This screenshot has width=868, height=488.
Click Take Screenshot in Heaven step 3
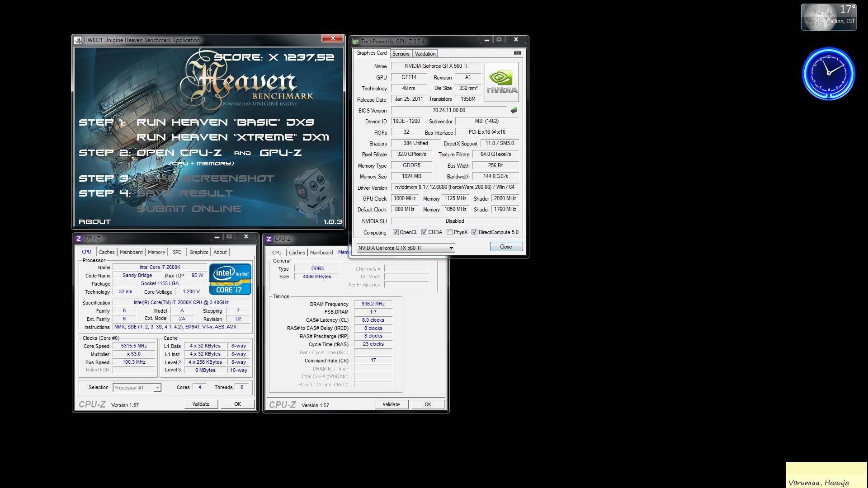205,178
